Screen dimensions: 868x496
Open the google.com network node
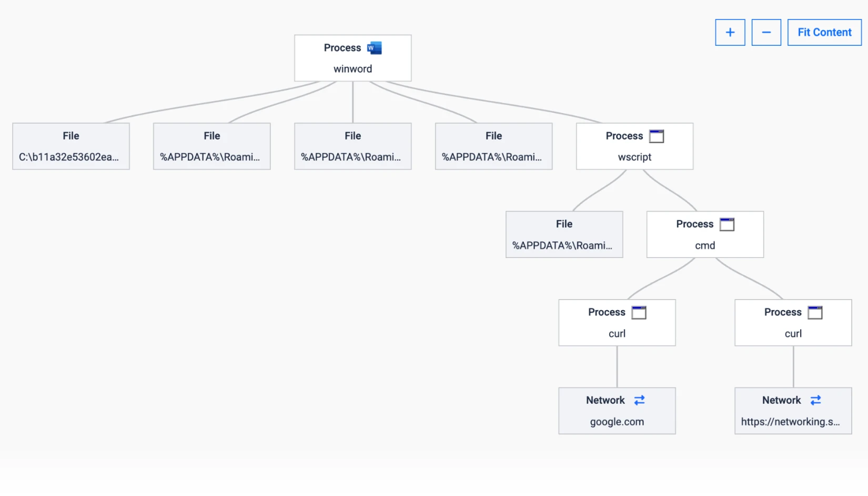(617, 422)
